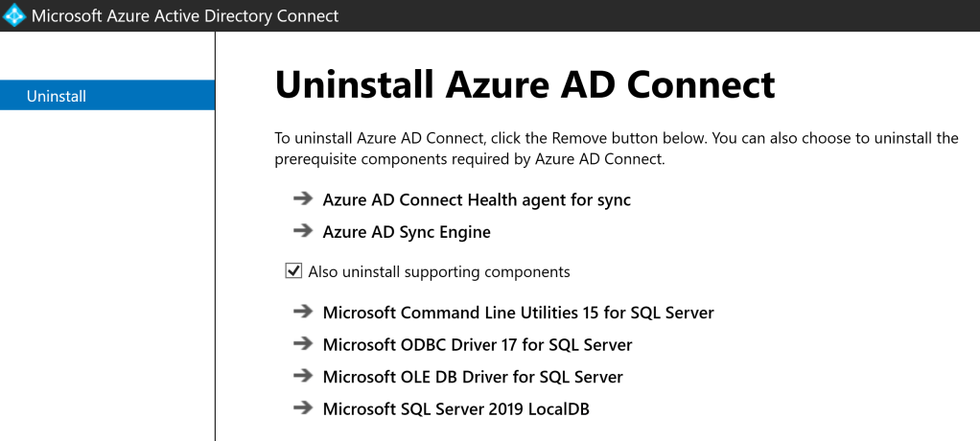The width and height of the screenshot is (980, 441).
Task: Uncheck the Also uninstall supporting components checkbox
Action: 294,271
